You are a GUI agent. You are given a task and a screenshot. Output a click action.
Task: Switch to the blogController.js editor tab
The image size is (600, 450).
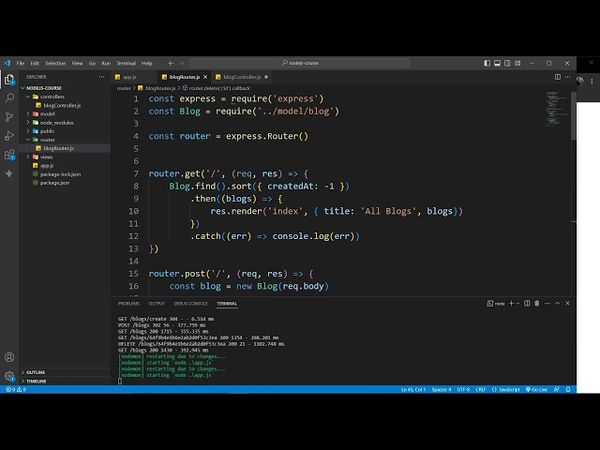242,77
